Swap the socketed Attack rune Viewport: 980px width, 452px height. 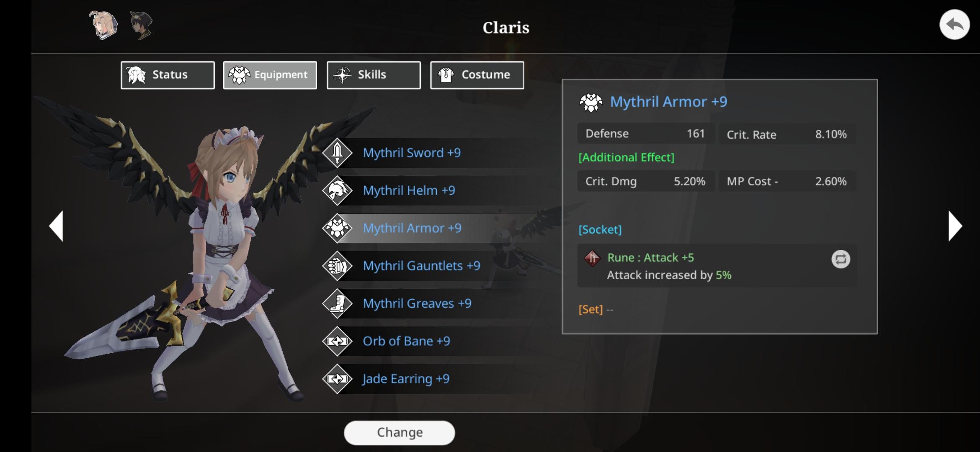(x=841, y=259)
